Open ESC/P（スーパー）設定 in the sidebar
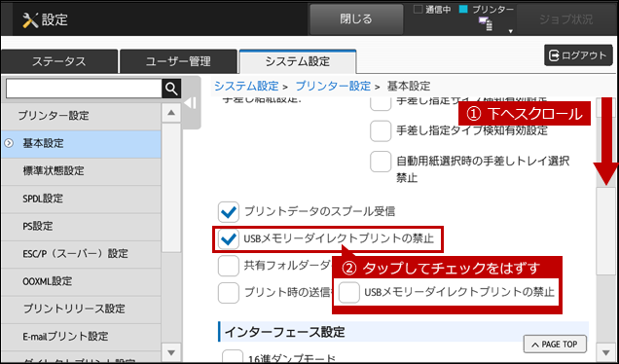619x364 pixels. point(81,254)
